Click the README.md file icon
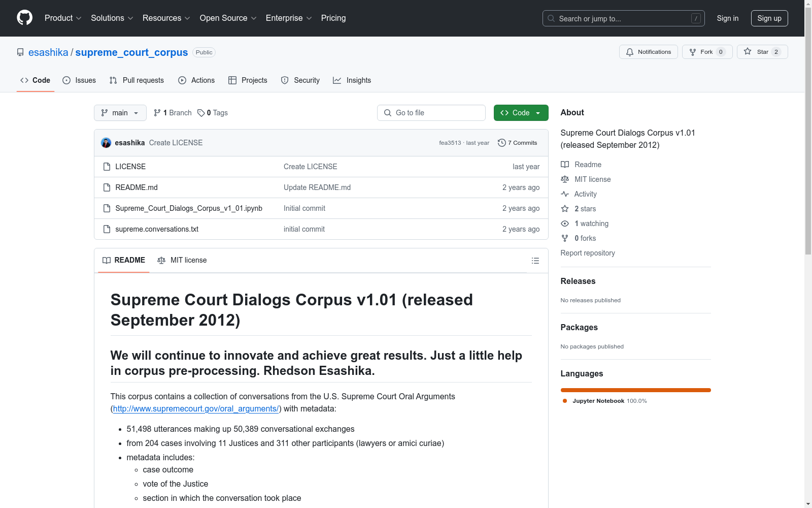The width and height of the screenshot is (812, 508). coord(107,187)
